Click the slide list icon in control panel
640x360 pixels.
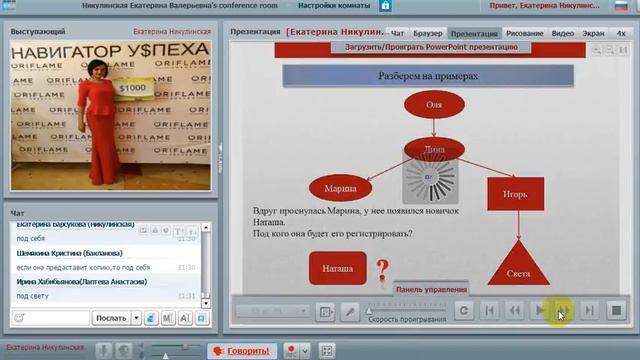[325, 312]
